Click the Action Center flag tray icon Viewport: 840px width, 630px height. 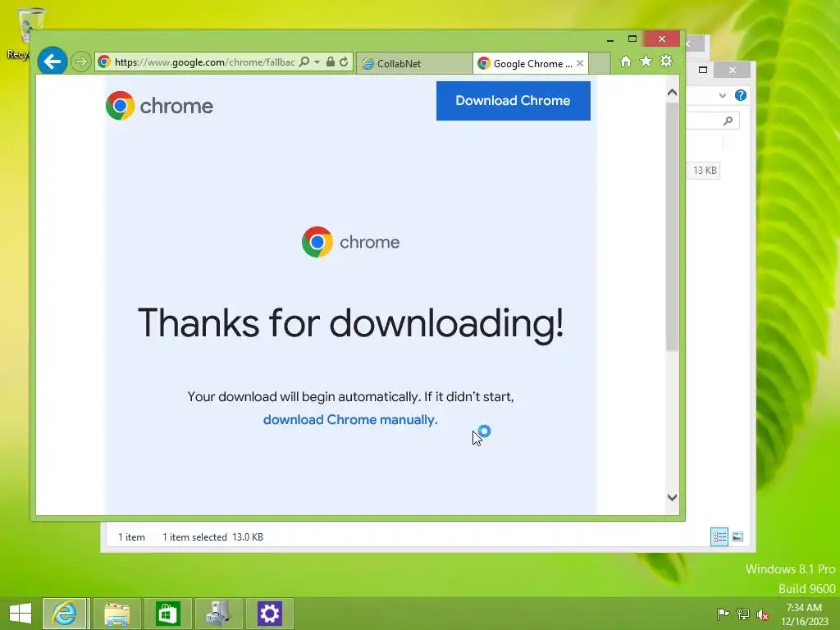click(723, 614)
